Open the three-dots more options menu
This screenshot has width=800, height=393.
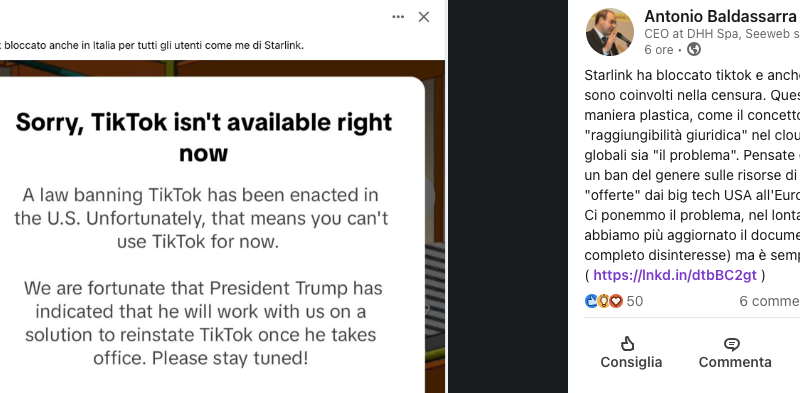tap(398, 17)
